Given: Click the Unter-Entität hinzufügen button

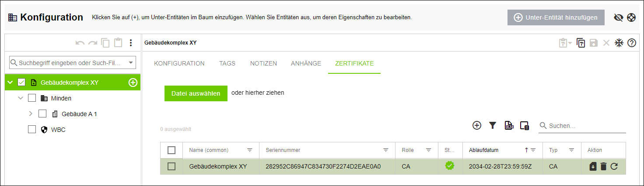Looking at the screenshot, I should point(556,17).
